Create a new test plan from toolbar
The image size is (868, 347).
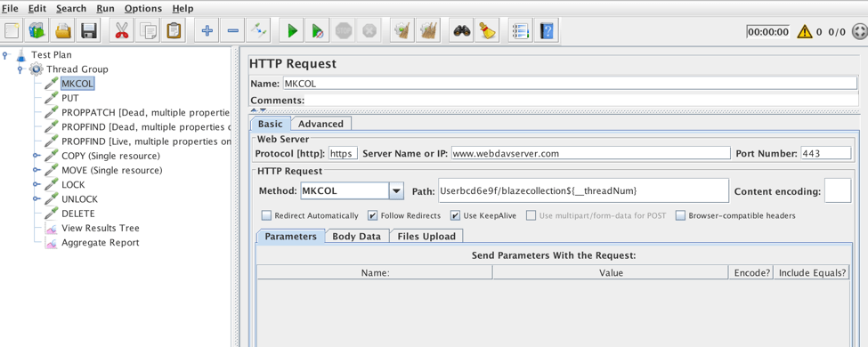12,30
